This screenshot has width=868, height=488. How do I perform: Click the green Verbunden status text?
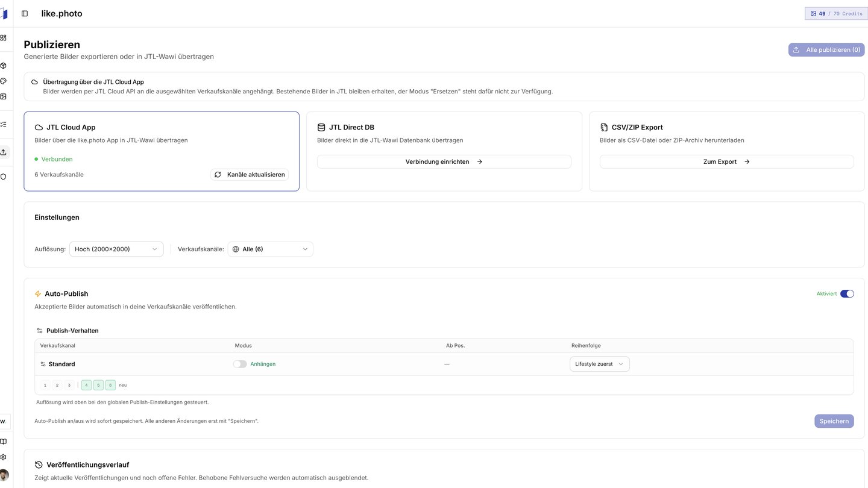57,159
